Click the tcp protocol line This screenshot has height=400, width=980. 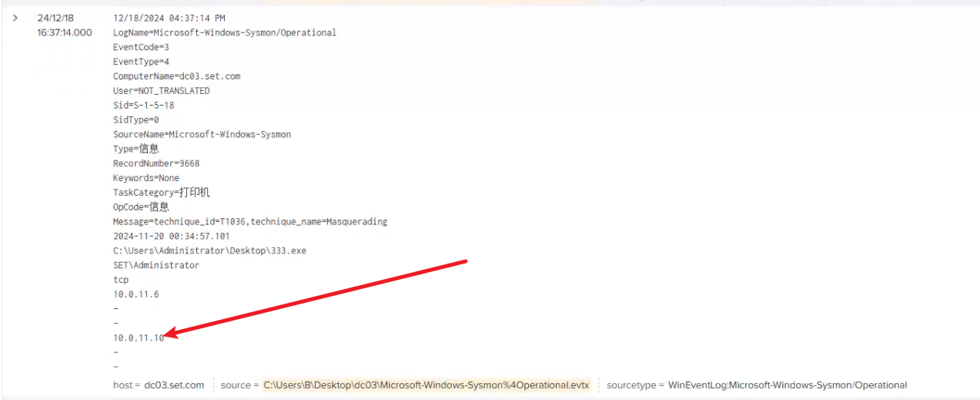tap(121, 280)
